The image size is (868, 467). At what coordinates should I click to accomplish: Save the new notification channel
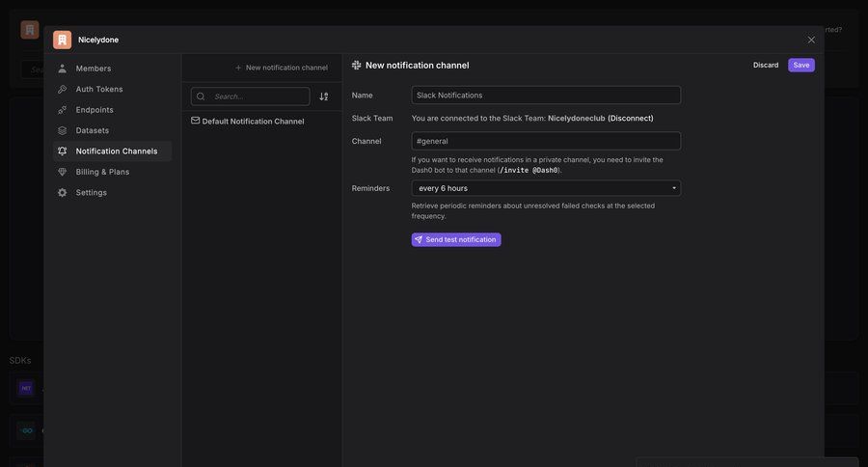(800, 66)
